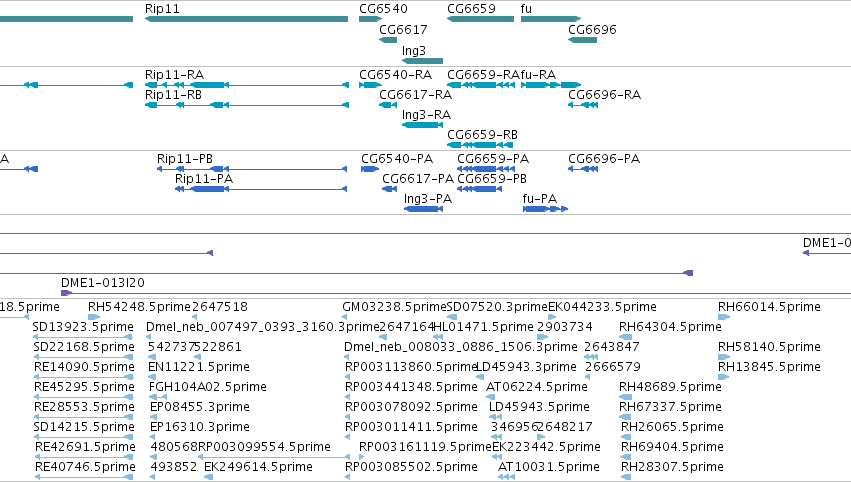Click the RH66014.5prime EST label
This screenshot has height=482, width=851.
pos(769,307)
